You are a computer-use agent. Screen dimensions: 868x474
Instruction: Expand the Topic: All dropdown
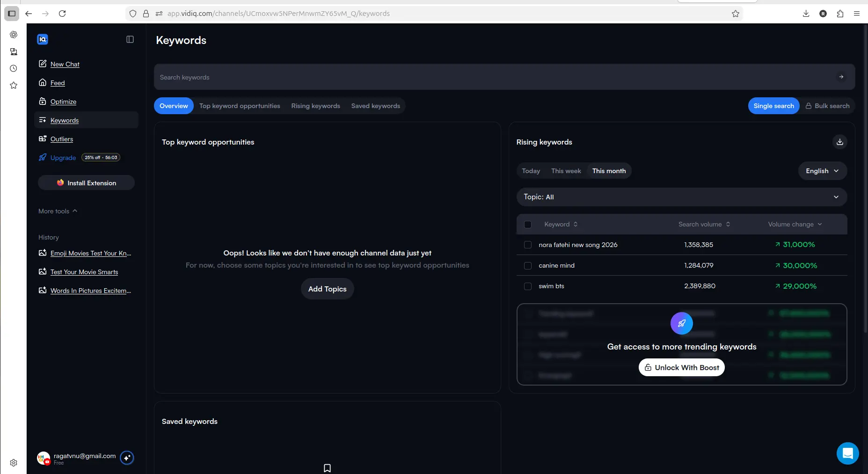tap(682, 197)
